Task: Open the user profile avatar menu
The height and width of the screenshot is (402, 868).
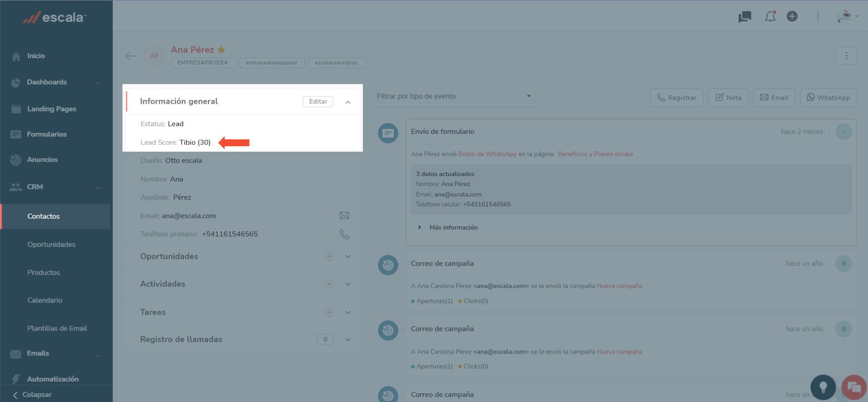Action: click(848, 16)
